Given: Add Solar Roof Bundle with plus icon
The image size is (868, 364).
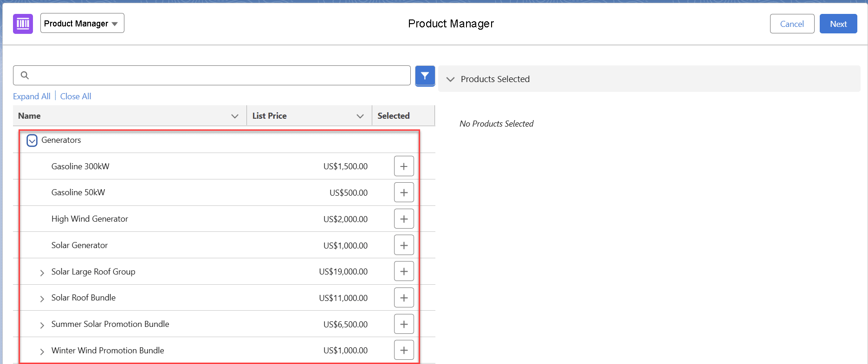Looking at the screenshot, I should 404,298.
